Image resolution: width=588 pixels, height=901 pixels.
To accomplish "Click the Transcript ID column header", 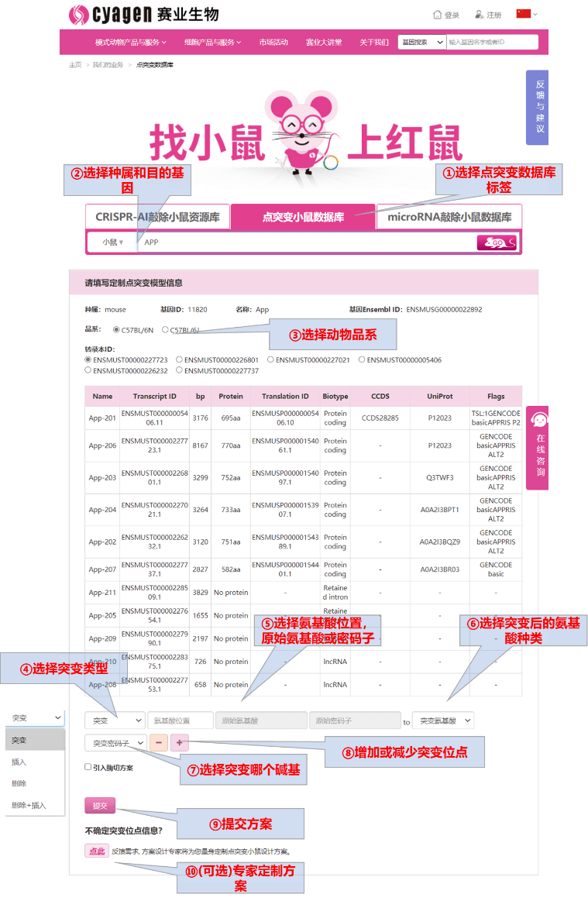I will 155,397.
